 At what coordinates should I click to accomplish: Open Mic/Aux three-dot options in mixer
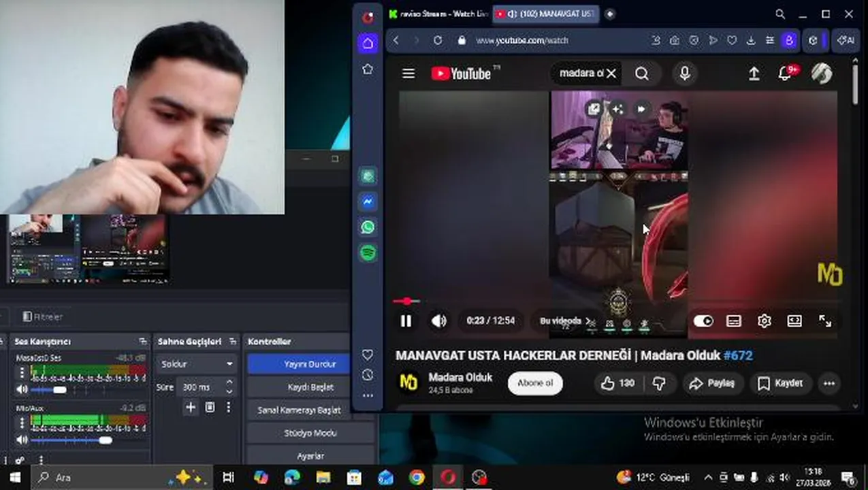point(22,423)
